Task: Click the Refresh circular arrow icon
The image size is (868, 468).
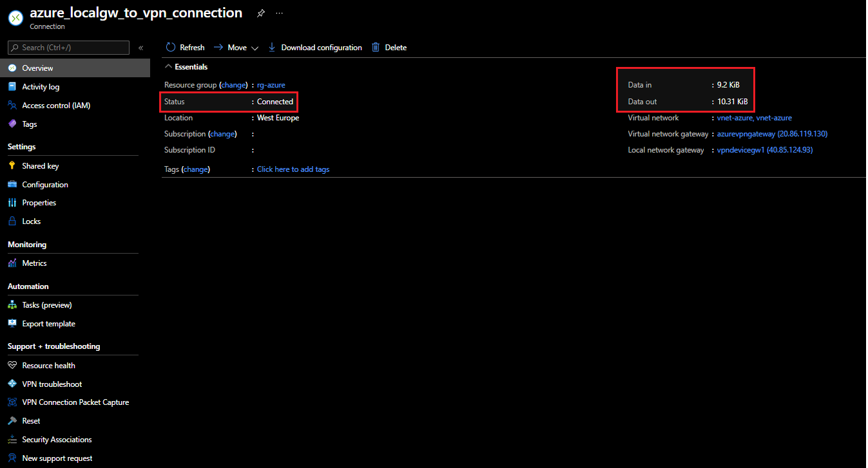Action: 171,48
